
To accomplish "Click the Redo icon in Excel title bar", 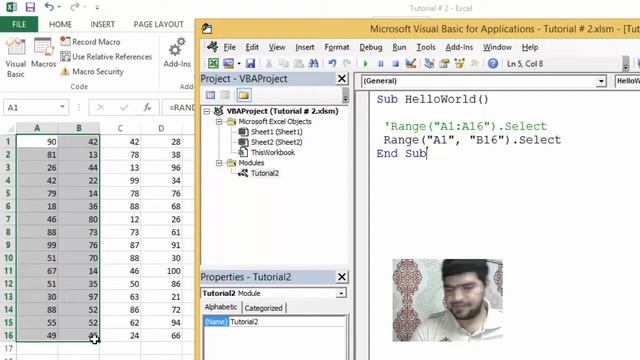I will 74,7.
